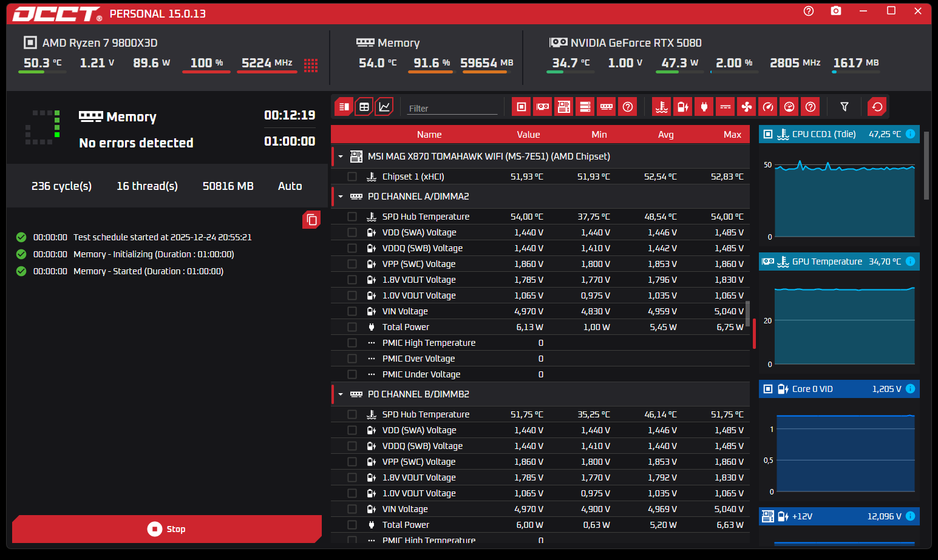Check the Chipset 1 (xHCI) sensor checkbox
This screenshot has width=938, height=560.
click(x=352, y=177)
